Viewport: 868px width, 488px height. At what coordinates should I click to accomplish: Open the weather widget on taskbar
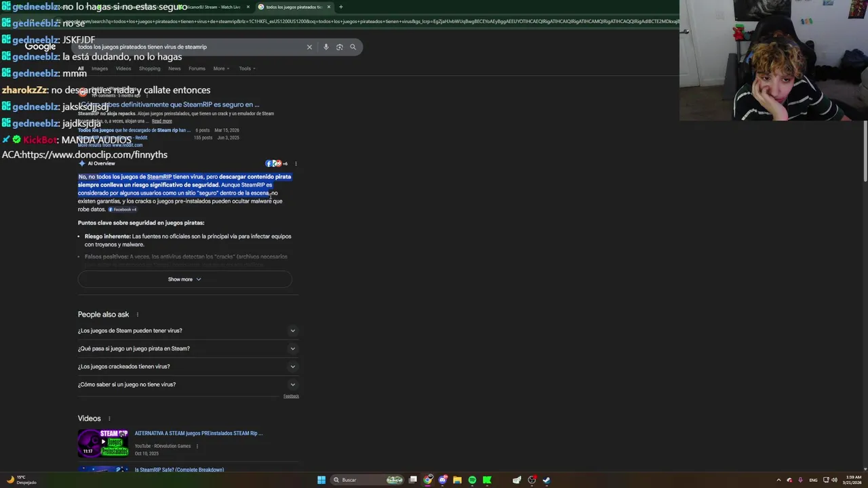pyautogui.click(x=20, y=480)
